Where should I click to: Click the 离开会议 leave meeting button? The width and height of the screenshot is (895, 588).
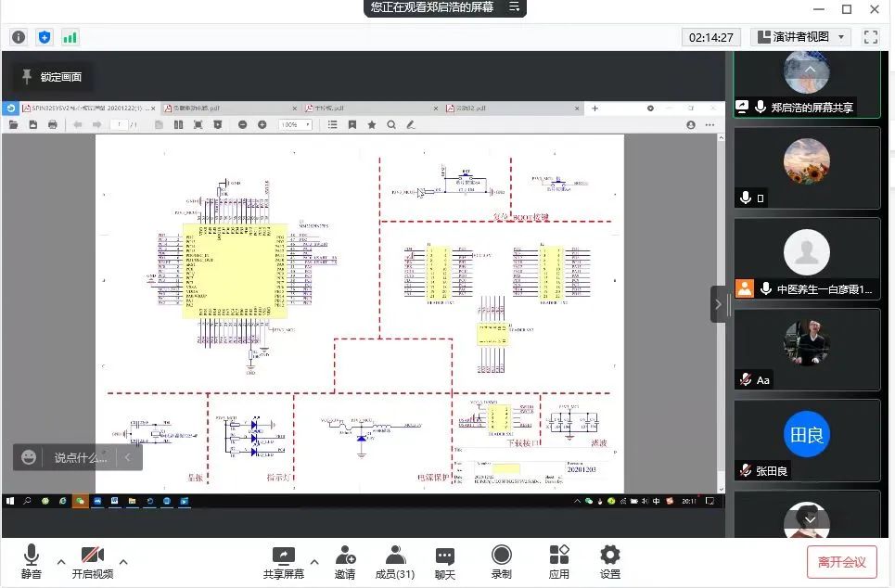[841, 561]
